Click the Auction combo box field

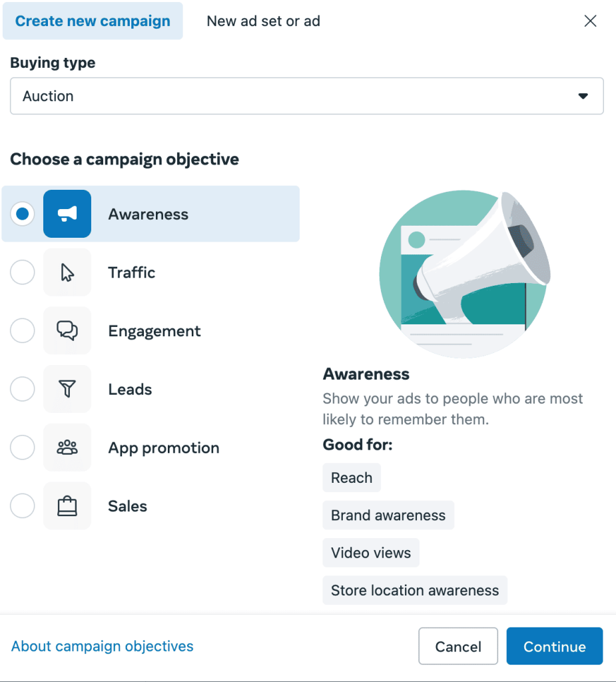293,97
